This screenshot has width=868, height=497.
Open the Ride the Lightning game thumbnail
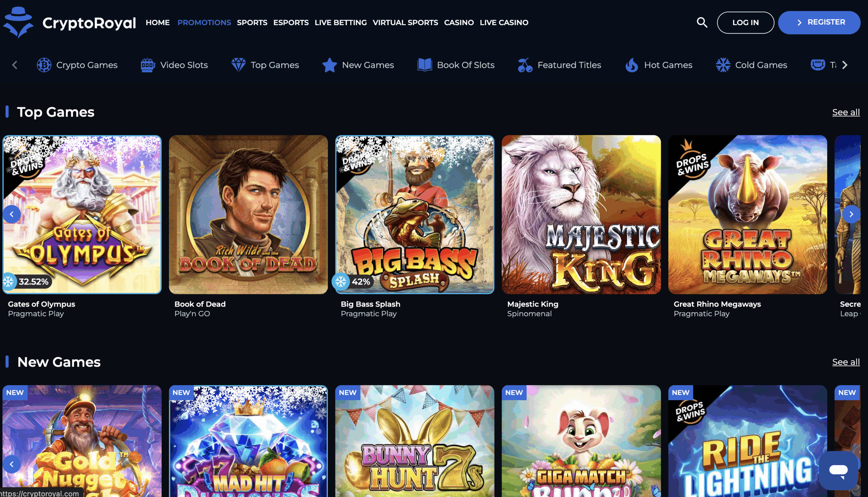[747, 441]
